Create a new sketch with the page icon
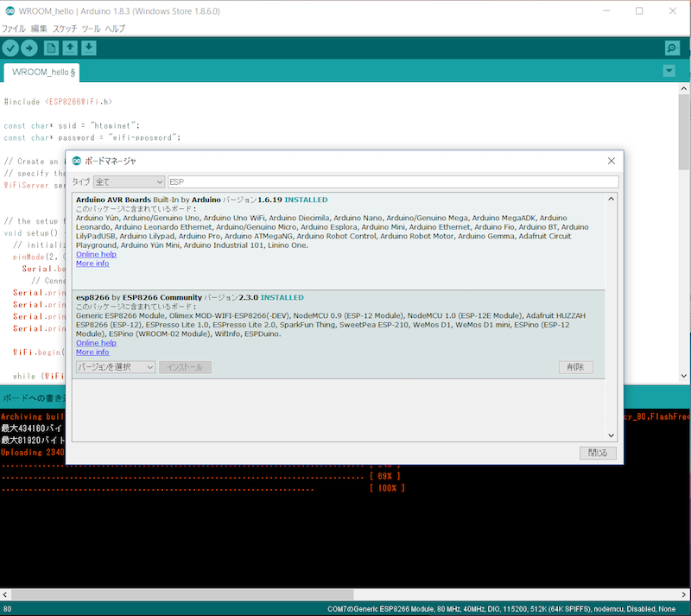The image size is (691, 616). [51, 48]
